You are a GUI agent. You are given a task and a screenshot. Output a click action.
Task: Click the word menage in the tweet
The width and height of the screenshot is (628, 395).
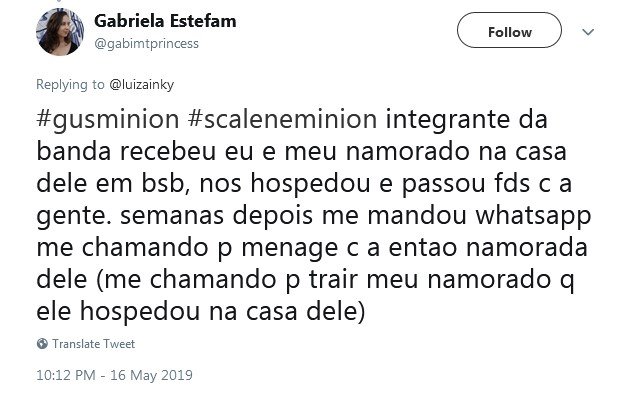pyautogui.click(x=289, y=248)
